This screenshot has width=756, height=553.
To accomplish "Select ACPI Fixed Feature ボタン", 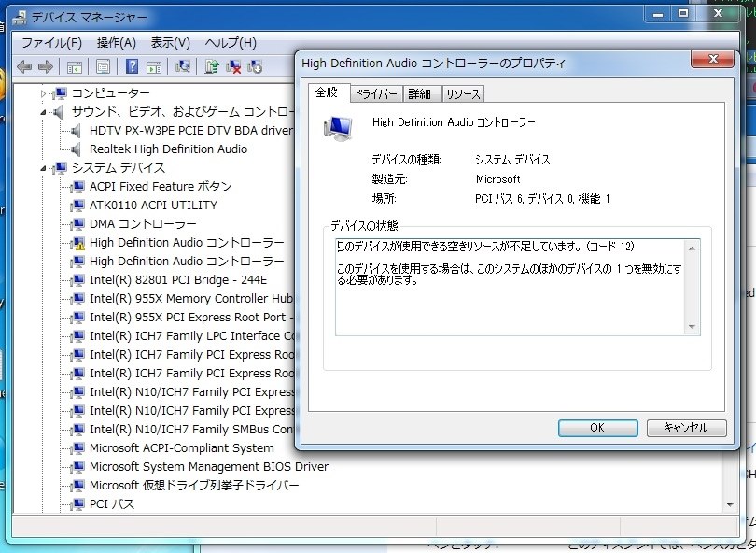I will tap(161, 186).
